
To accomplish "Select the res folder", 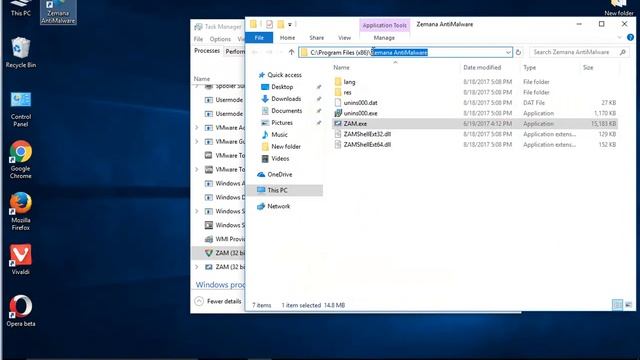I will tap(347, 92).
